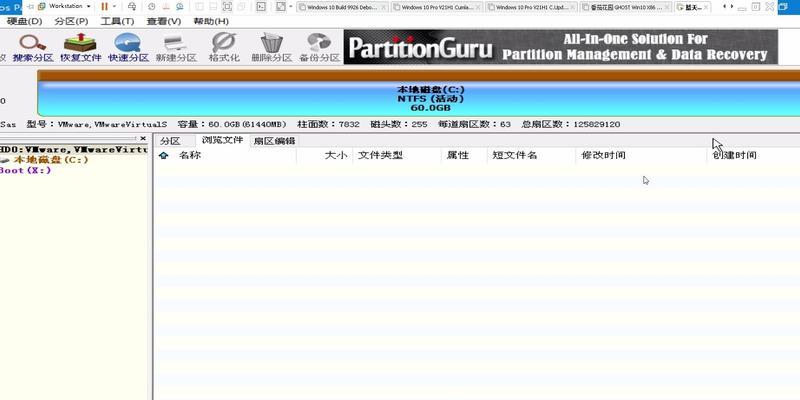Open the 分区(P) partition menu
This screenshot has width=800, height=400.
(71, 21)
